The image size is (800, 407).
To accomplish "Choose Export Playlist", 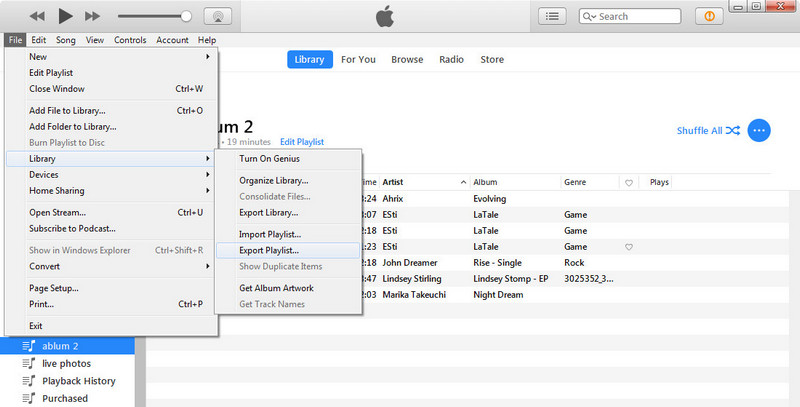I will pos(288,250).
